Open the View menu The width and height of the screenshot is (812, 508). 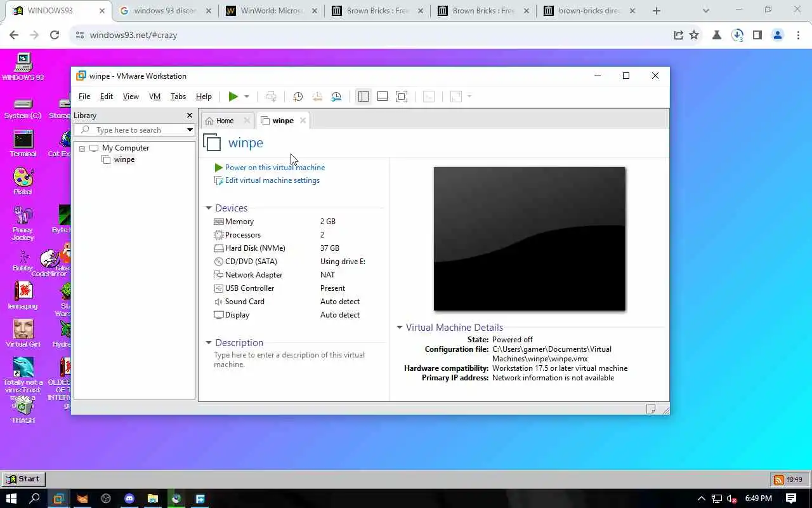(x=131, y=97)
